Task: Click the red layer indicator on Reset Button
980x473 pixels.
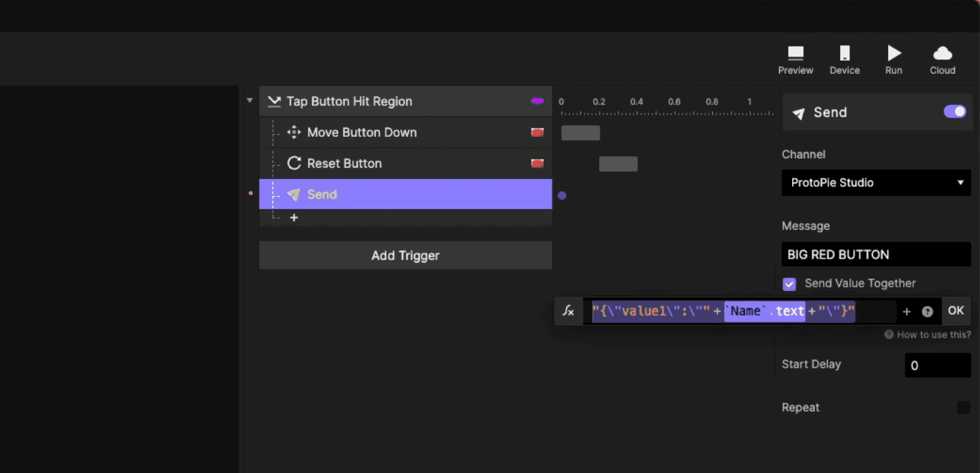Action: click(x=537, y=163)
